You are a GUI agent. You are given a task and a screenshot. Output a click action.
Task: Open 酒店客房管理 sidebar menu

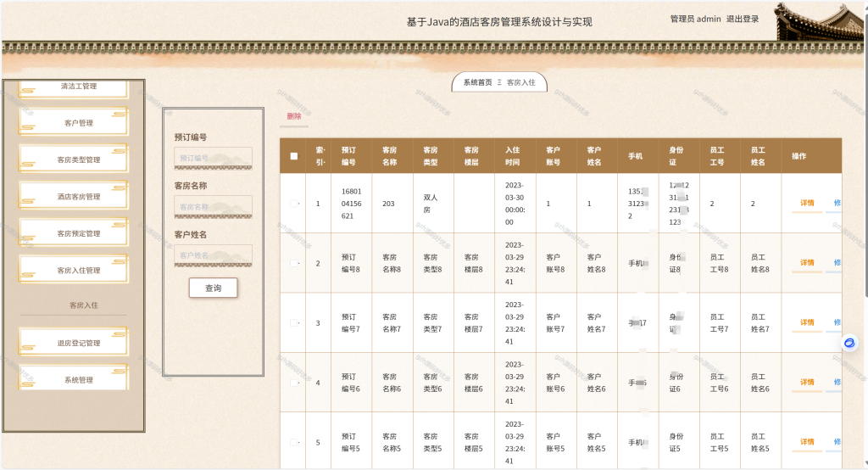(x=74, y=196)
